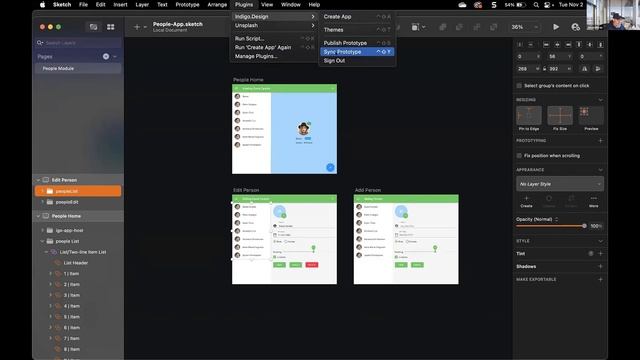Image resolution: width=640 pixels, height=360 pixels.
Task: Choose the Union boolean operation icon
Action: [442, 27]
